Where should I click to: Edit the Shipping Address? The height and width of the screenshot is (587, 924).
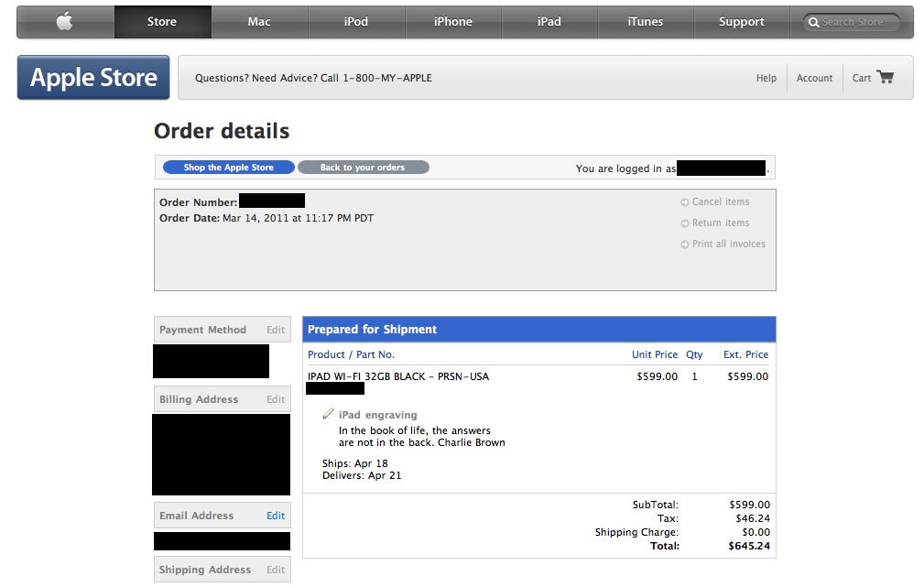click(x=276, y=570)
